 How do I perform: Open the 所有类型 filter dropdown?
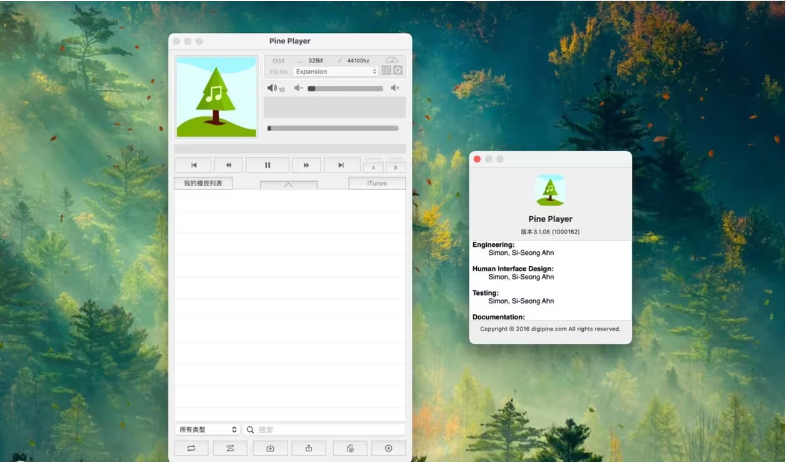208,429
